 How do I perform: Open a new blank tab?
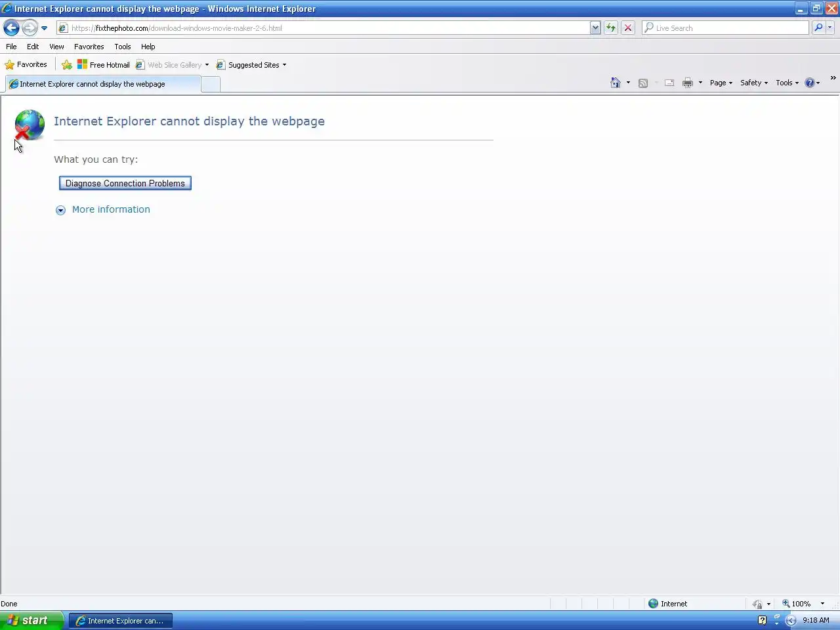tap(210, 84)
